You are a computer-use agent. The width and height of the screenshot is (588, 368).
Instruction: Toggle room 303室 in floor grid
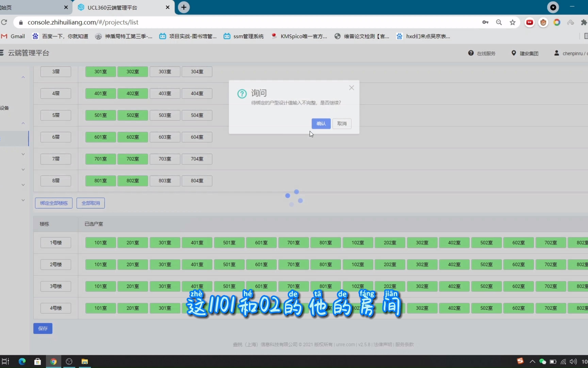[165, 72]
